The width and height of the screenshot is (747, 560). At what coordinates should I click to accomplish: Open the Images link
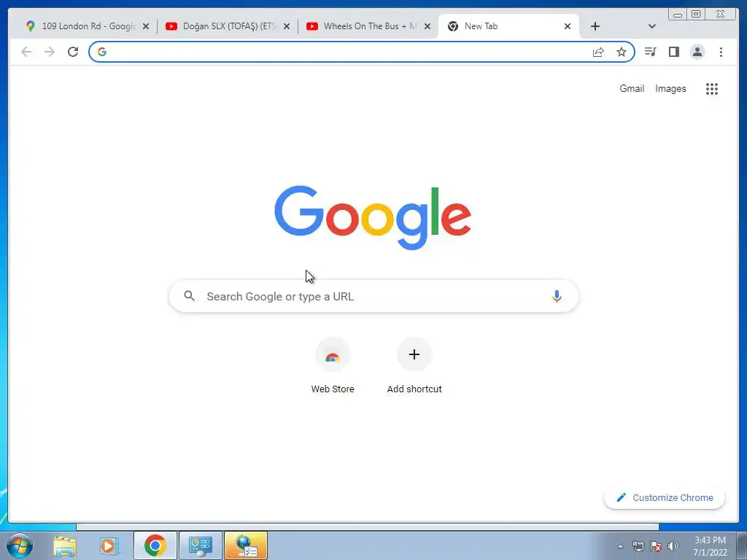[x=670, y=88]
